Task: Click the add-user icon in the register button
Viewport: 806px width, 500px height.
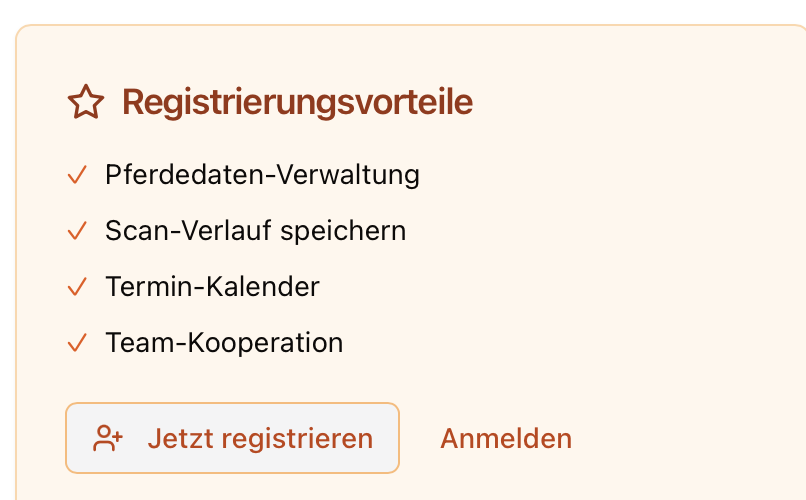Action: [108, 438]
